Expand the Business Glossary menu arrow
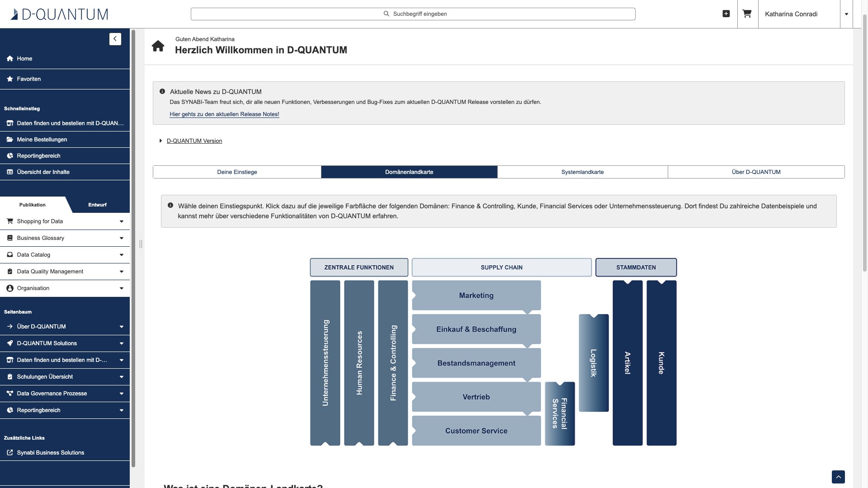Screen dimensions: 868x488 [x=121, y=238]
